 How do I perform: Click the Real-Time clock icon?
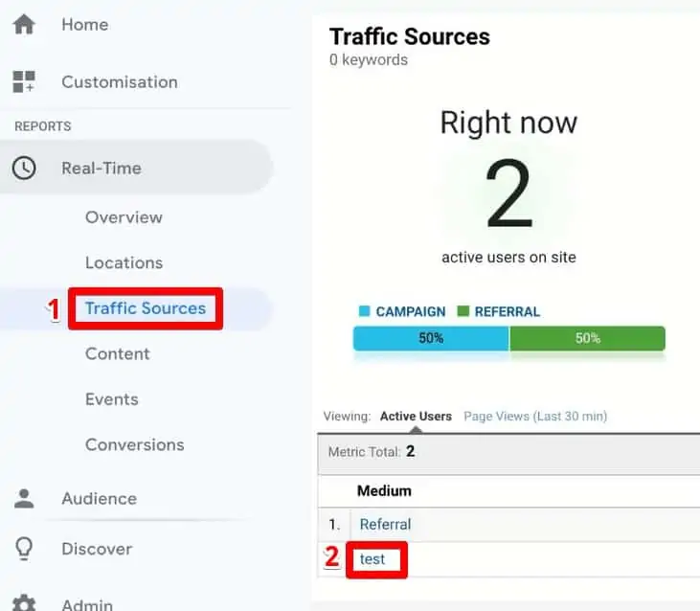(24, 169)
